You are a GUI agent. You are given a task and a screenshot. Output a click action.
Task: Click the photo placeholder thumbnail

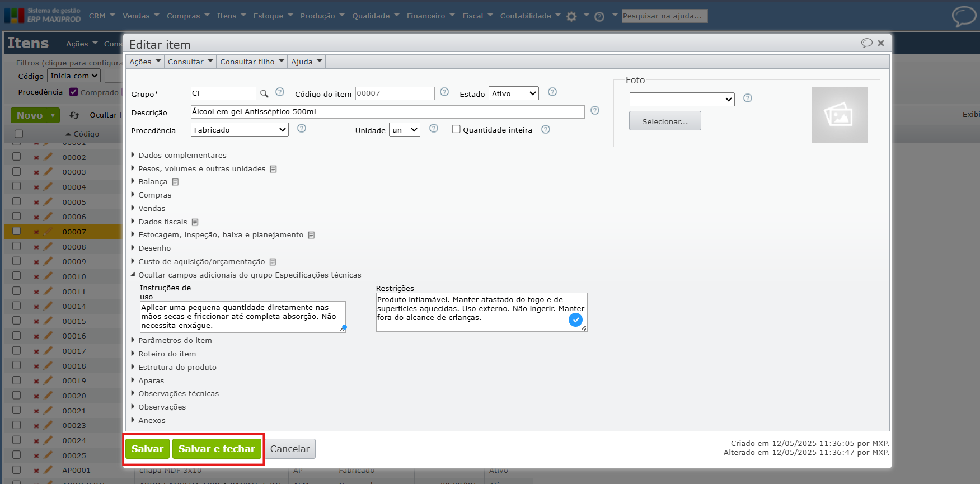[x=839, y=115]
